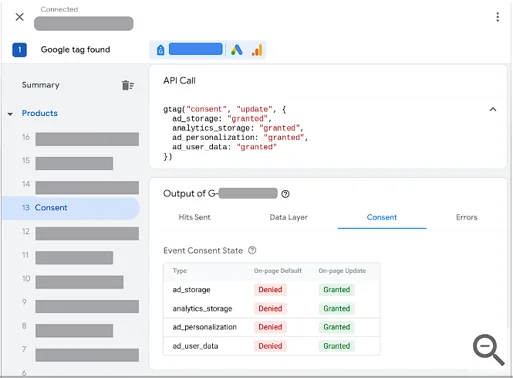Open the Summary view
Screen dimensions: 513x378
click(41, 85)
